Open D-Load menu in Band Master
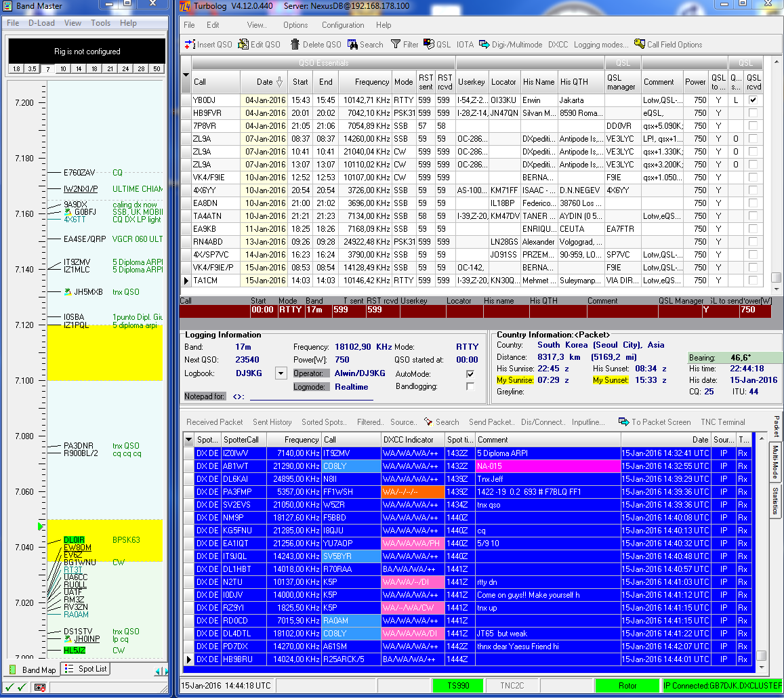The height and width of the screenshot is (698, 784). (x=41, y=23)
